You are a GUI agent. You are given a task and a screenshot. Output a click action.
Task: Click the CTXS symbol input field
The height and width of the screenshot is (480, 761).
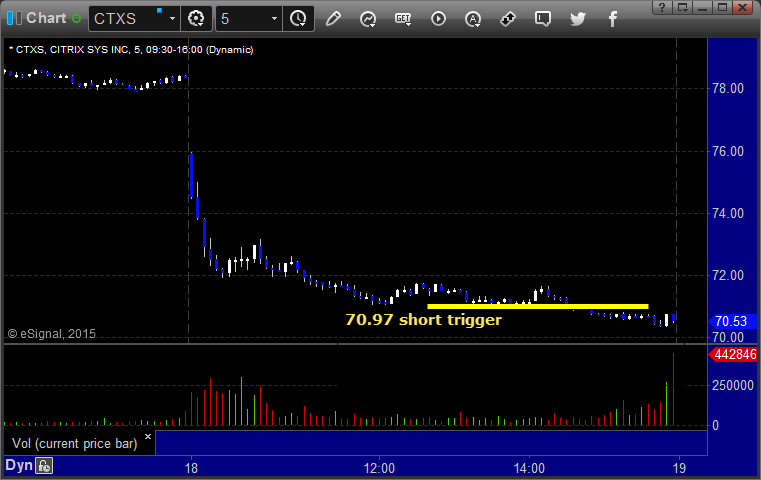tap(129, 19)
